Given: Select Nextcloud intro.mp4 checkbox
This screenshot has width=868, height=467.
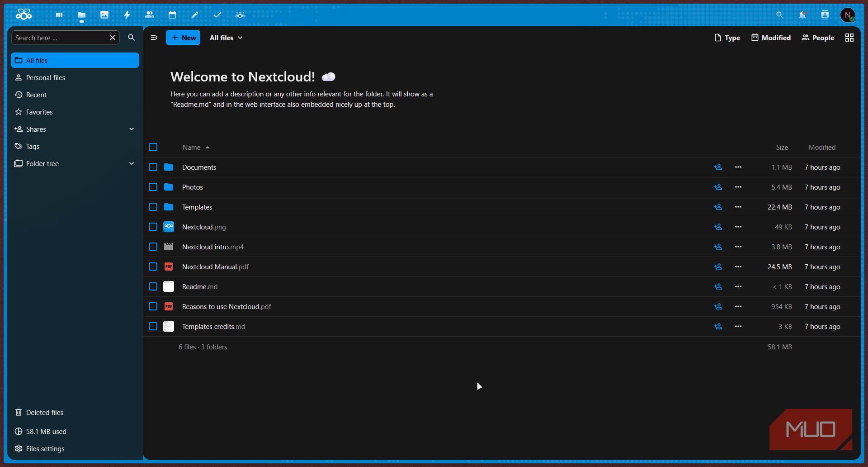Looking at the screenshot, I should [153, 247].
